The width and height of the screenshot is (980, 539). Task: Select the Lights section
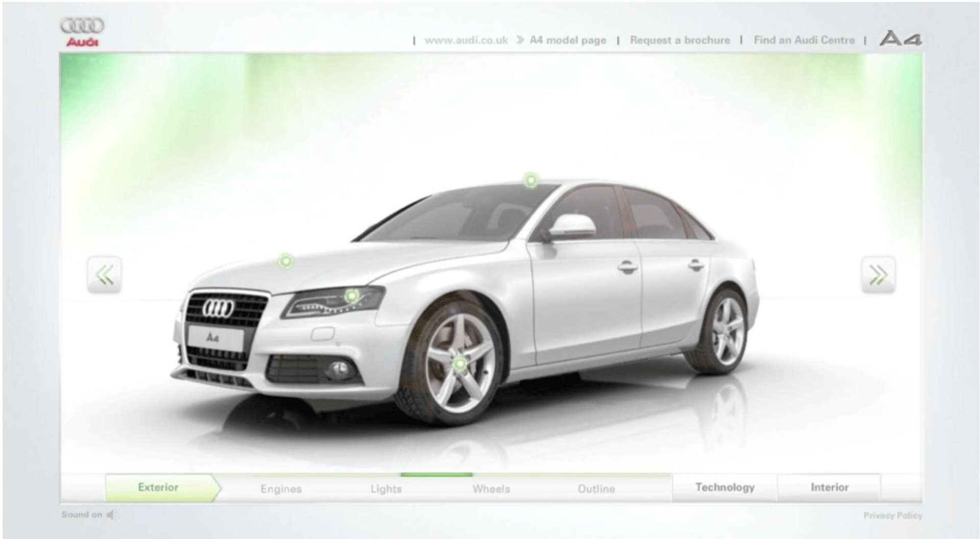click(386, 489)
